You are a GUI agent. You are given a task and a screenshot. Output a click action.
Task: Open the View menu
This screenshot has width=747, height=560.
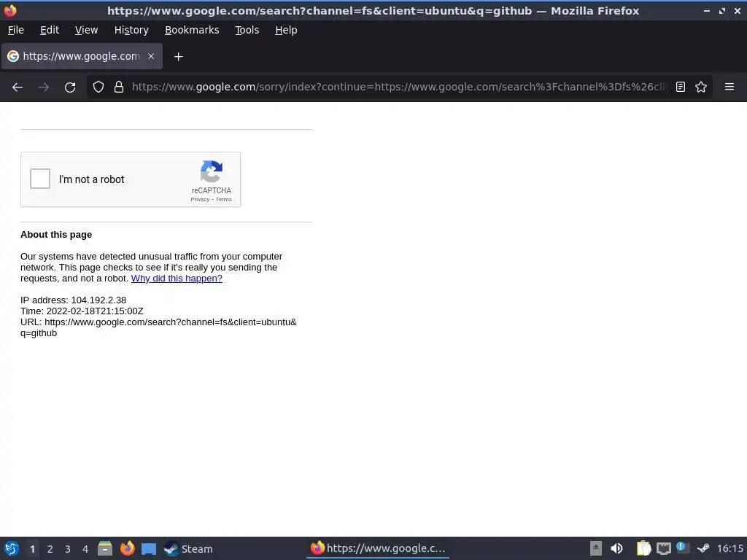click(86, 30)
